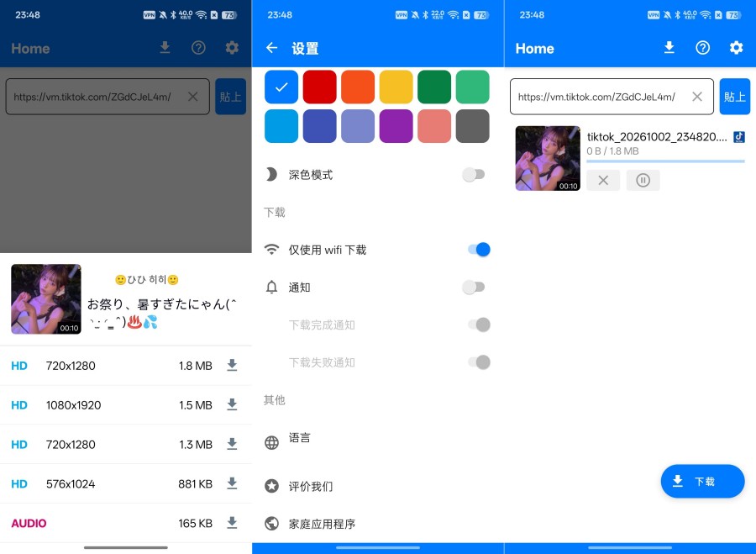Click the URL input on dimmed left screen

click(108, 97)
